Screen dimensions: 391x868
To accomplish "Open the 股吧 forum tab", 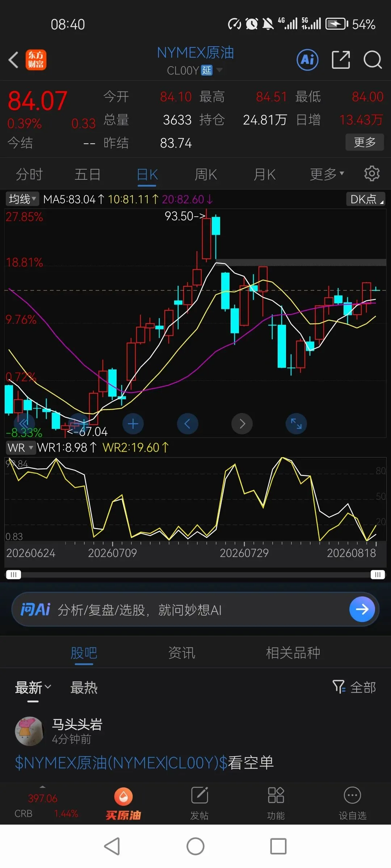I will coord(84,653).
